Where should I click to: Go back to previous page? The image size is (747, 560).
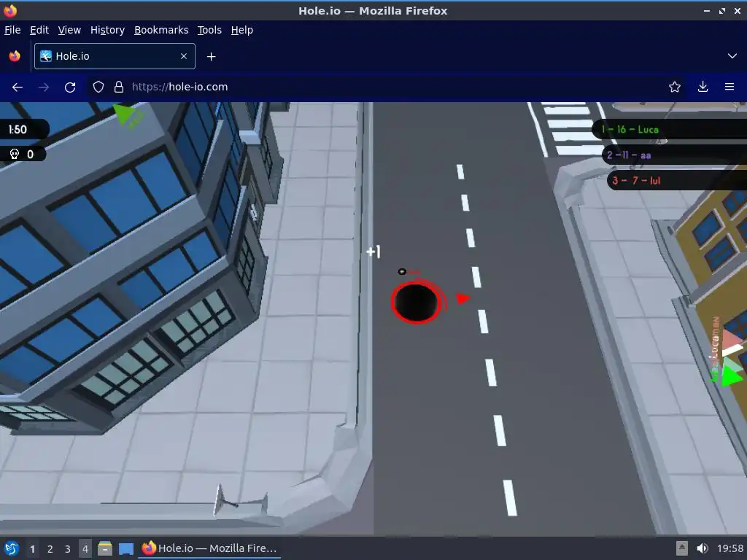coord(18,87)
